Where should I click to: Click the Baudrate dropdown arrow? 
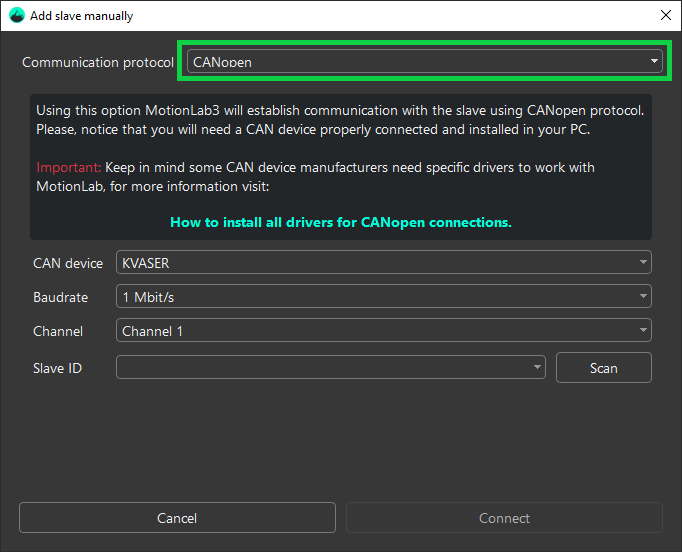click(x=642, y=297)
